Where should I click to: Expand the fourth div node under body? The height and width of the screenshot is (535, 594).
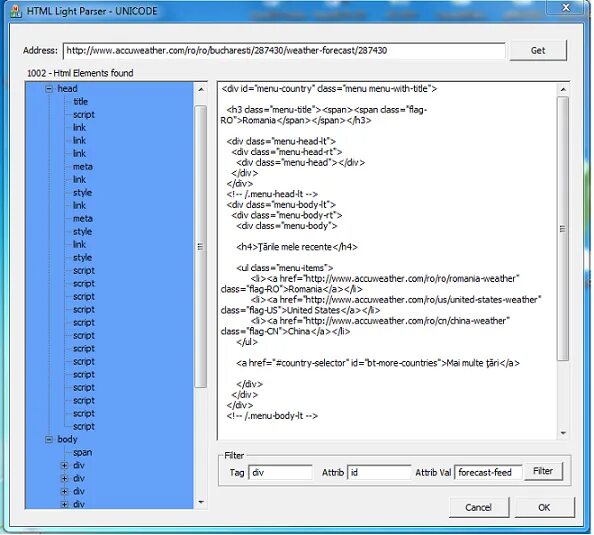pyautogui.click(x=64, y=504)
